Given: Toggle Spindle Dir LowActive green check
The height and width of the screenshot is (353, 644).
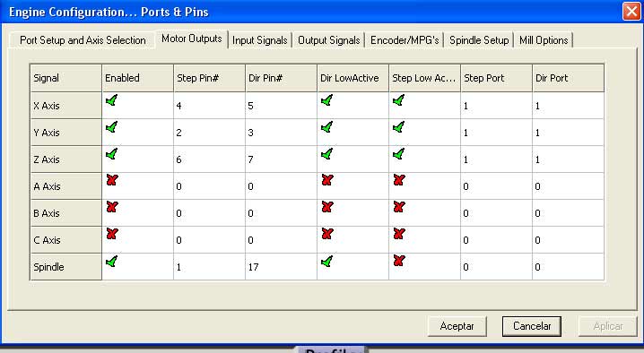Looking at the screenshot, I should click(326, 262).
